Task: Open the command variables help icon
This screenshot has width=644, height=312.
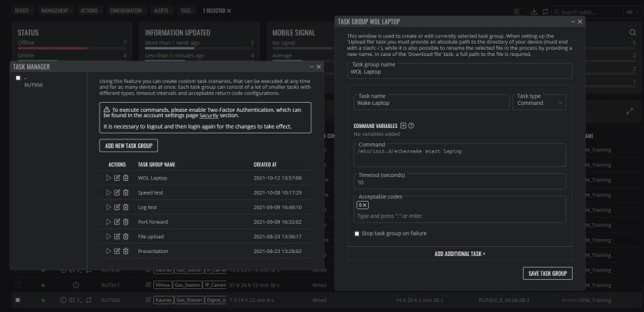Action: coord(411,126)
